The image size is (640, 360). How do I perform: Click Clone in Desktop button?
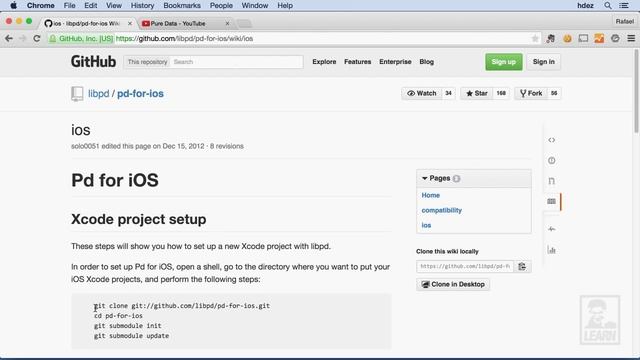tap(453, 284)
